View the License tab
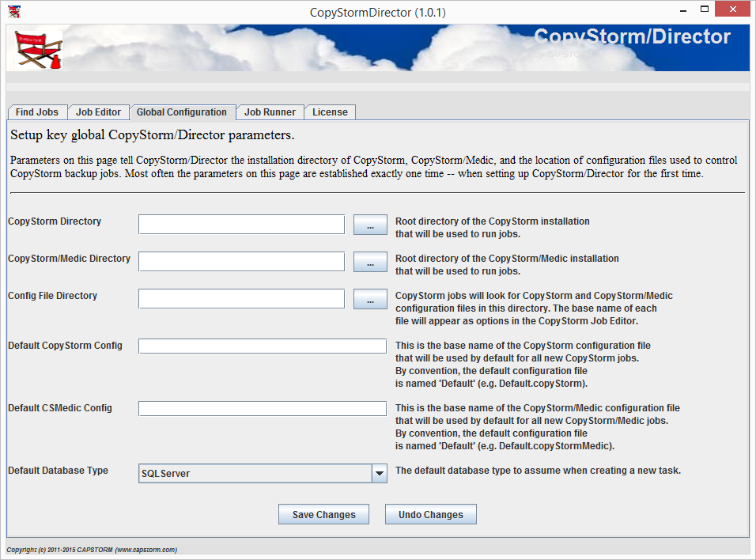The image size is (756, 560). [330, 112]
